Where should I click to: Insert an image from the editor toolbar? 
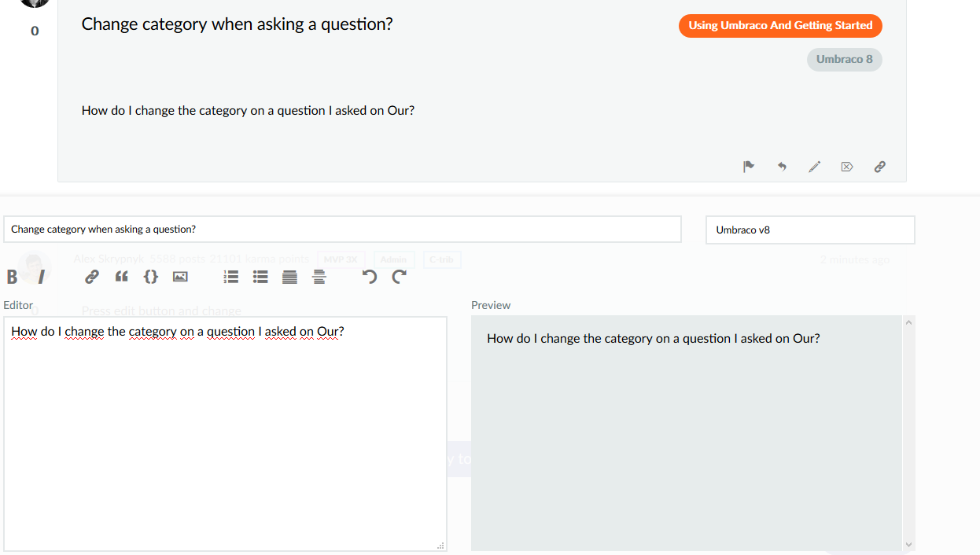(x=180, y=277)
